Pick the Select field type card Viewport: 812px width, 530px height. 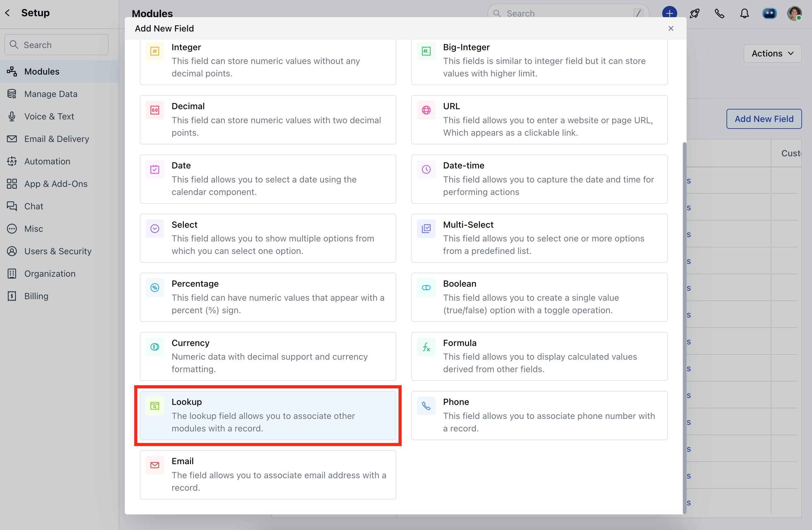[x=267, y=238]
